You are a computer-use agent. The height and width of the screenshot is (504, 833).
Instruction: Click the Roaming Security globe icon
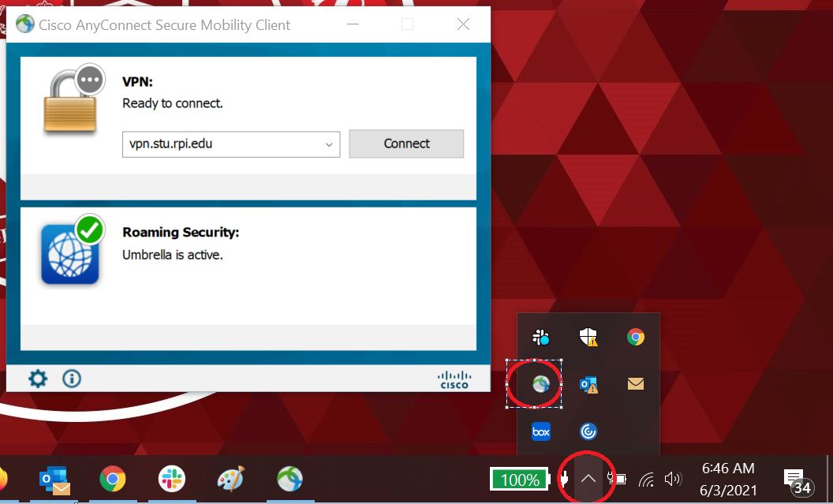pos(69,254)
